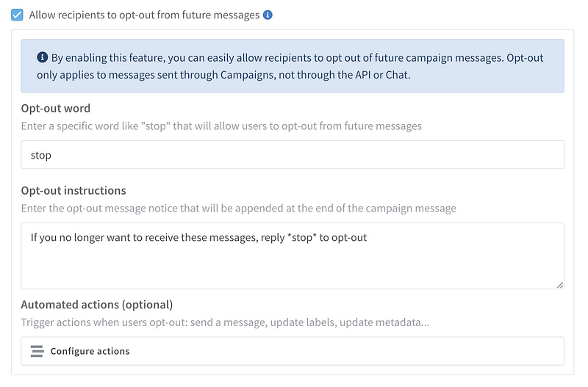Focus the Opt-out word input field
Screen dimensions: 588x387
pos(293,155)
